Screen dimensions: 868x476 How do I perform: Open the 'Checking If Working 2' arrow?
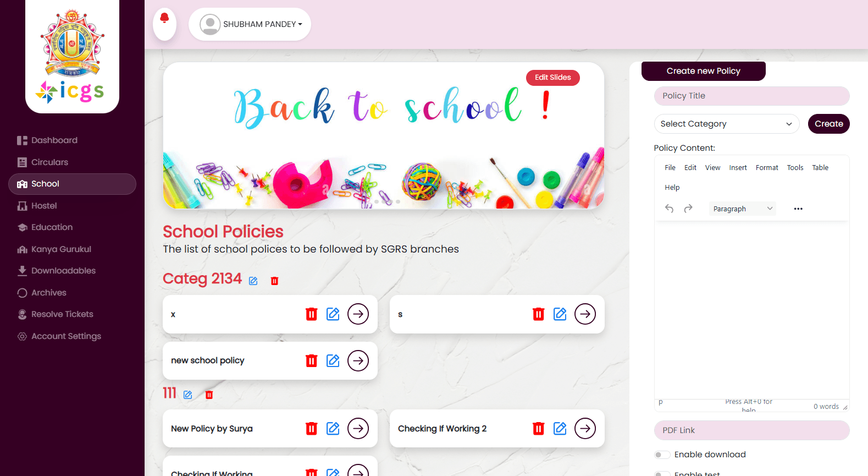(x=585, y=428)
